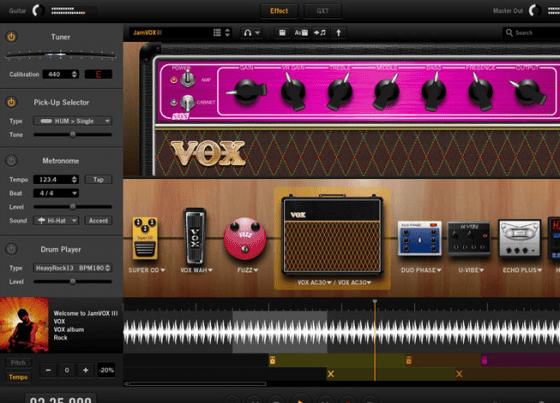Image resolution: width=560 pixels, height=403 pixels.
Task: Enable the Metronome power button
Action: point(11,161)
